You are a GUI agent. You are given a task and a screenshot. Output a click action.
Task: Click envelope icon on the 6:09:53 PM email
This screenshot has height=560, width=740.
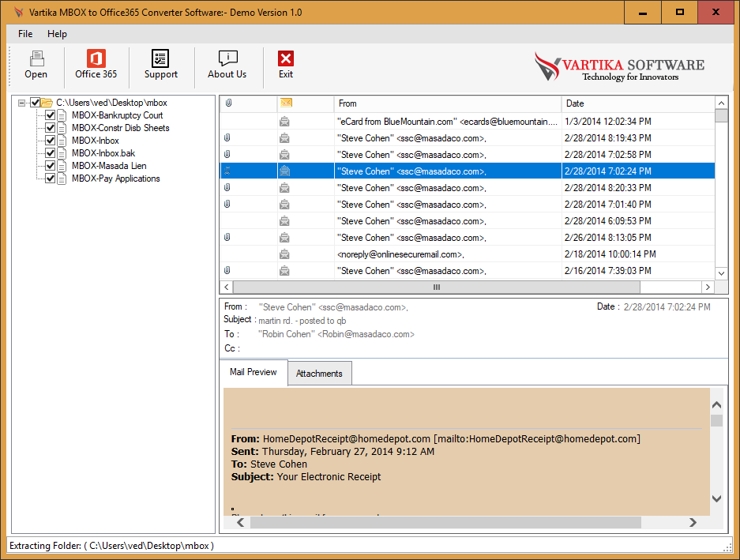[284, 221]
